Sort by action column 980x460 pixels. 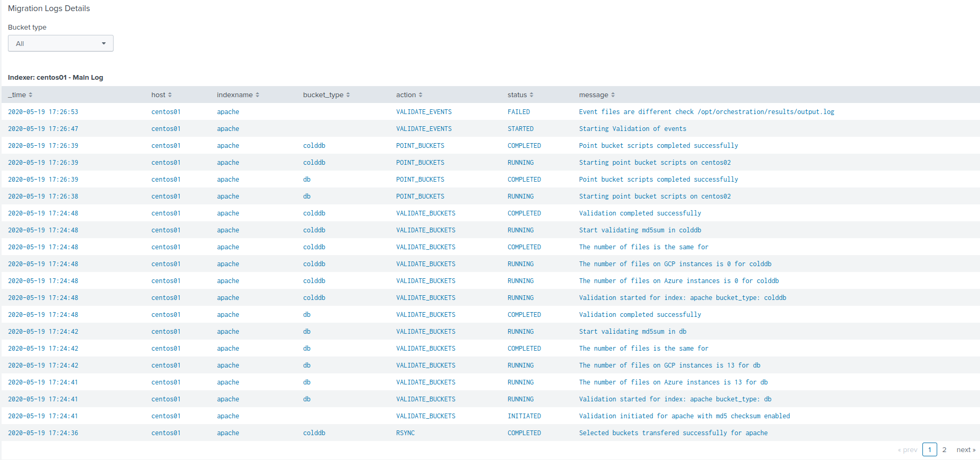409,95
